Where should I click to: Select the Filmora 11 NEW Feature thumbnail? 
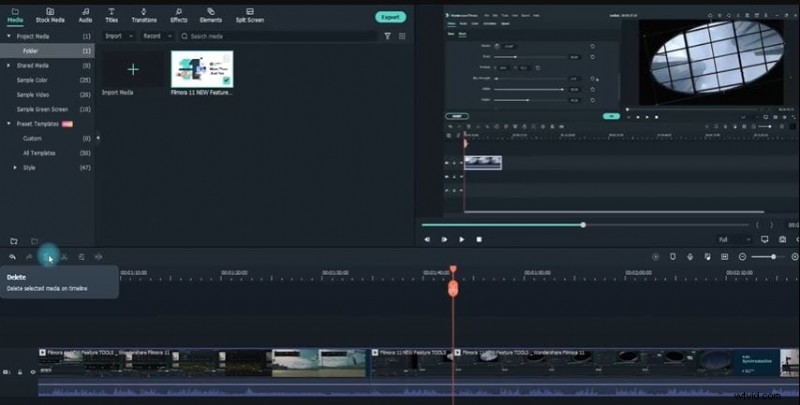202,69
